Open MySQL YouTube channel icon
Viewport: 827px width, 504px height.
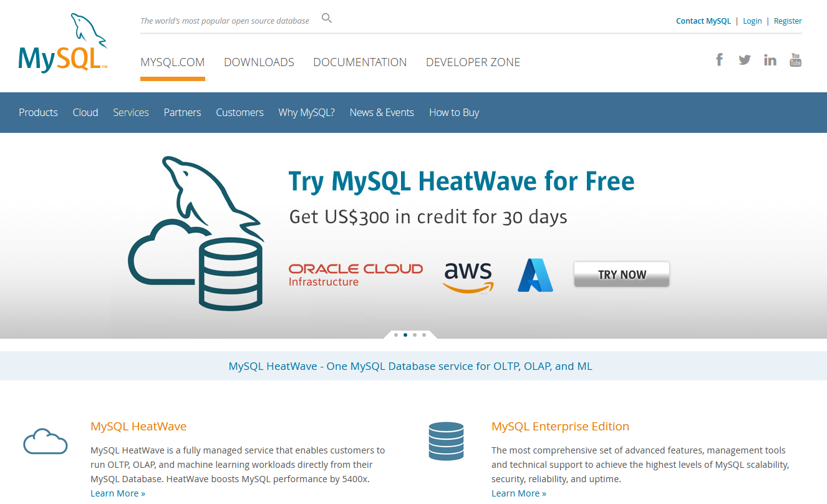(795, 60)
